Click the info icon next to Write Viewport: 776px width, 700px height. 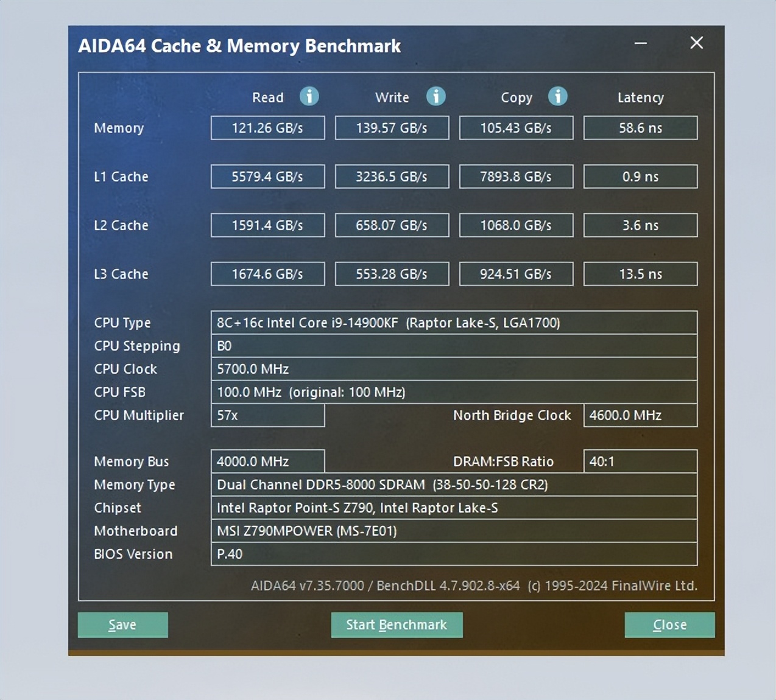(x=436, y=96)
